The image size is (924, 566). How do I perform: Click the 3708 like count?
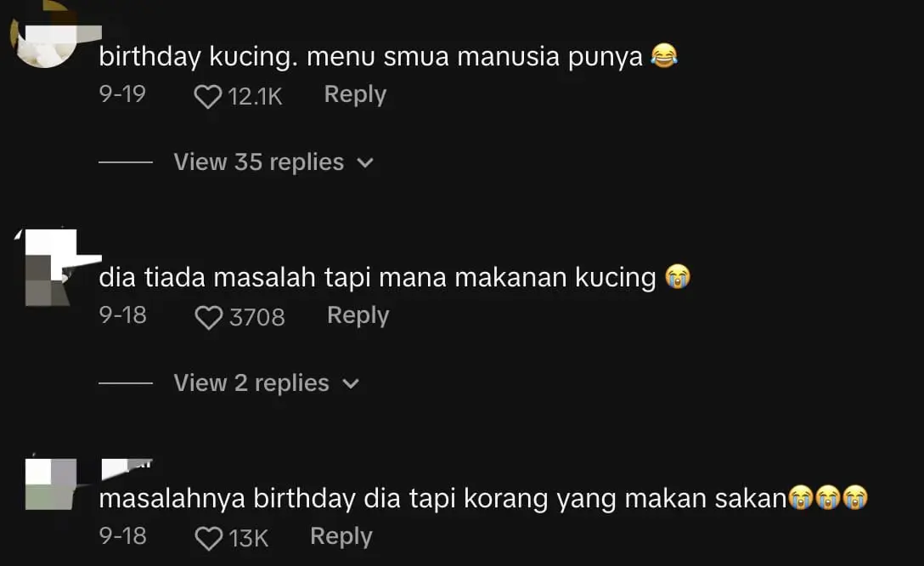coord(256,318)
